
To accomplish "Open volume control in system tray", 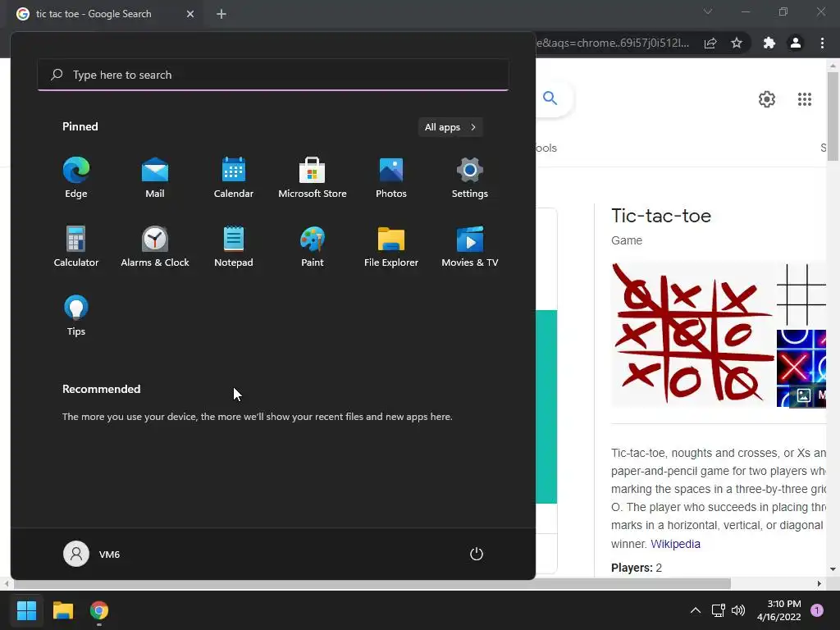I will point(738,610).
